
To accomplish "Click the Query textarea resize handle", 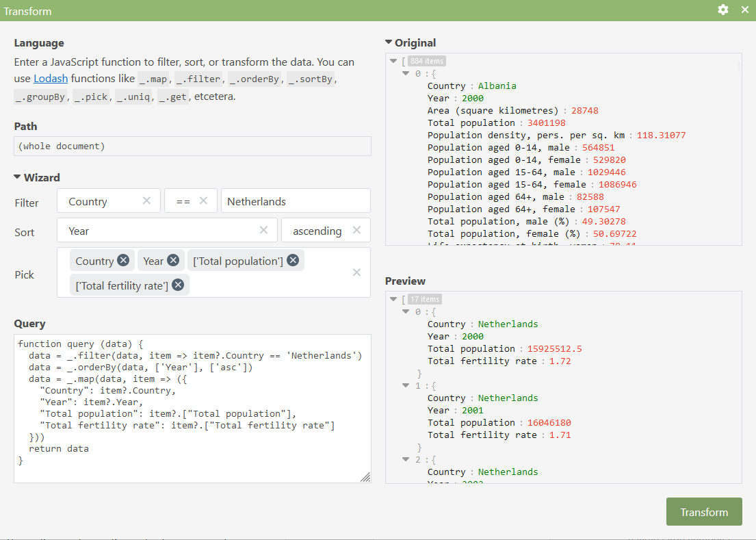I will [366, 477].
